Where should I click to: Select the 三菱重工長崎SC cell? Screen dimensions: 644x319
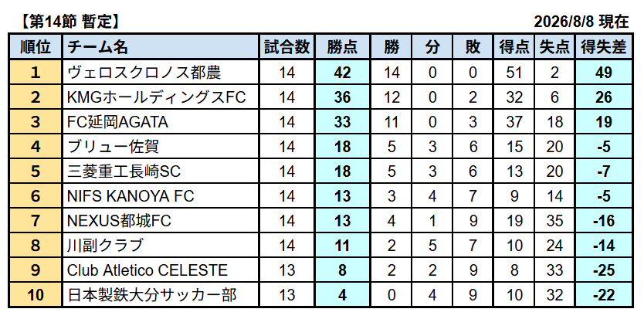(160, 171)
